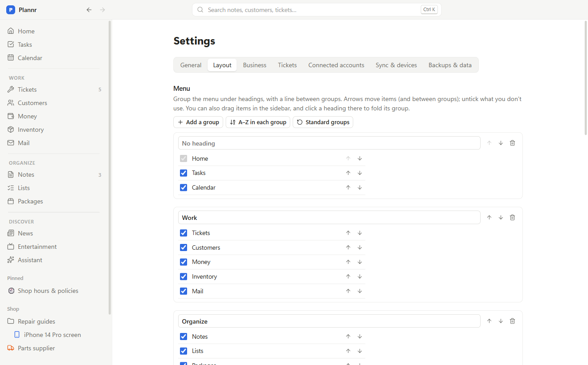Untick the Tickets checkbox

click(x=184, y=233)
